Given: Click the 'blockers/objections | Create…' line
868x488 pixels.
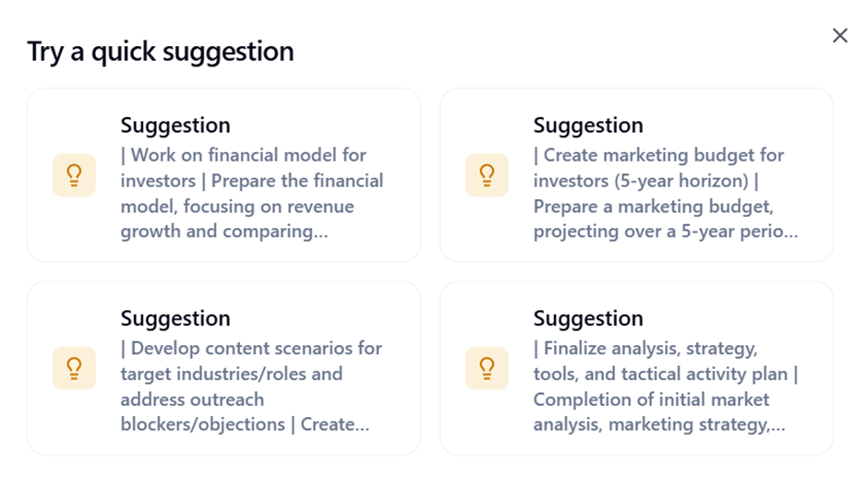Looking at the screenshot, I should (x=245, y=424).
